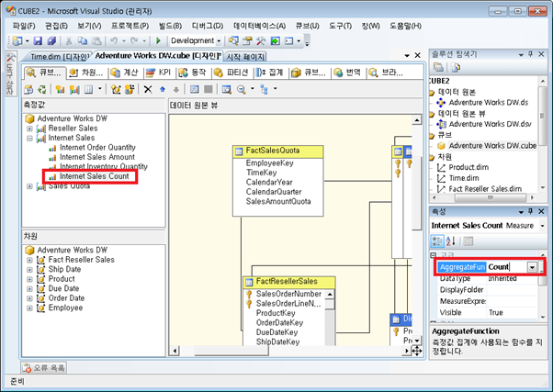Image resolution: width=553 pixels, height=392 pixels.
Task: Click the Undo arrow icon
Action: tap(114, 41)
